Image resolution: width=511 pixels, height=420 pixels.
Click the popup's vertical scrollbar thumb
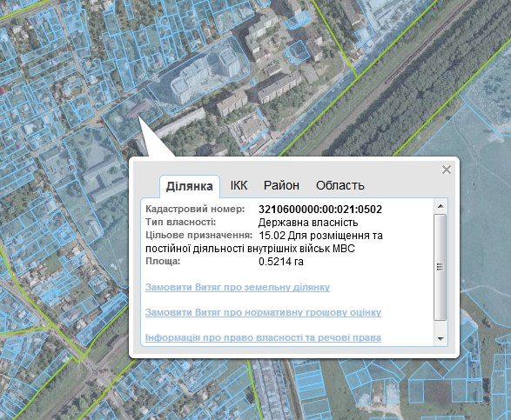[440, 267]
